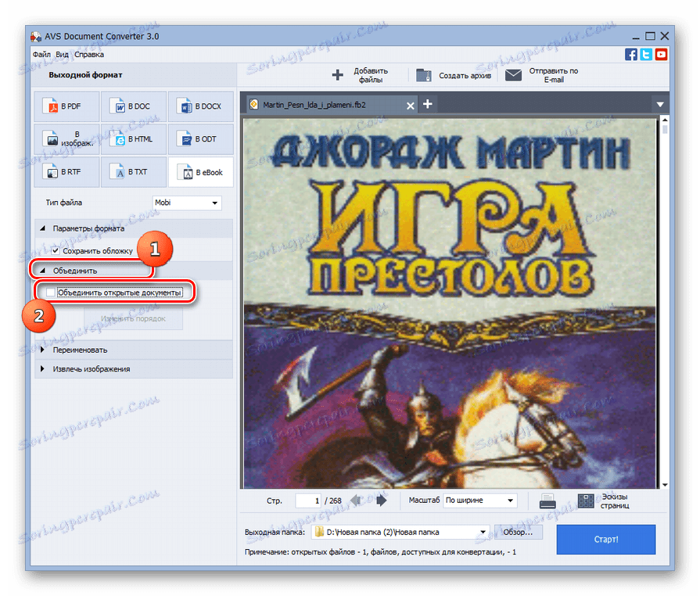
Task: Pick the To Image output format
Action: pyautogui.click(x=66, y=139)
